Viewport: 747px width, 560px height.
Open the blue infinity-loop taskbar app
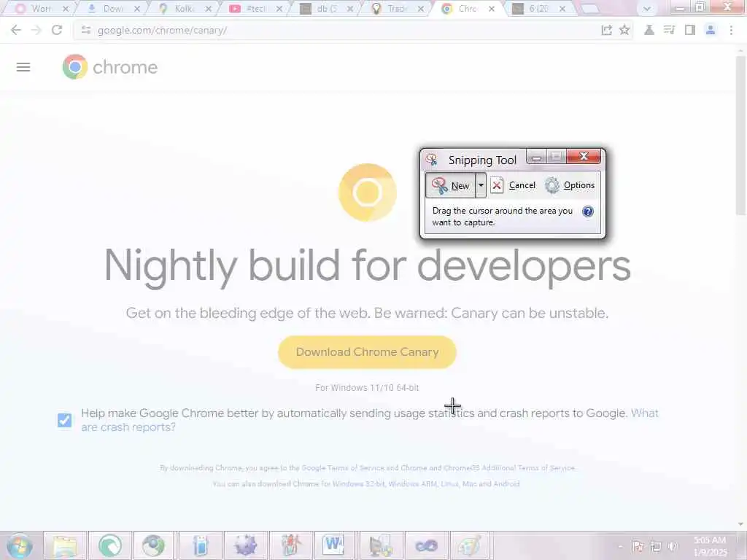tap(426, 545)
